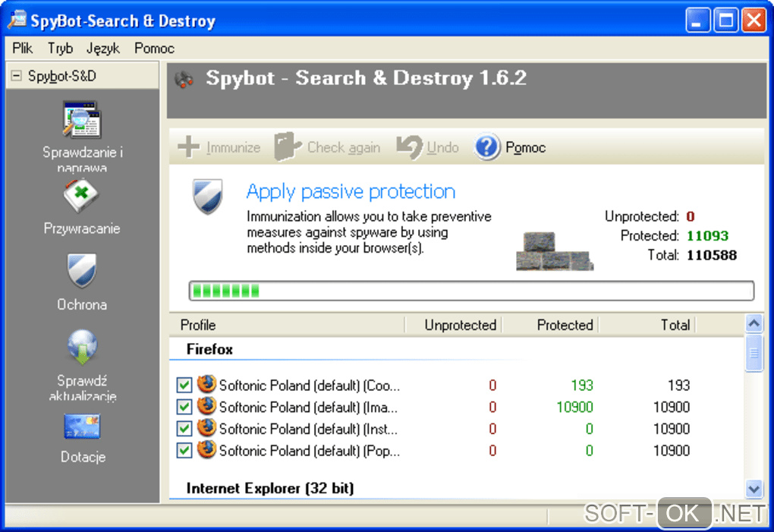Click Softonic Poland (default) (Pop... row text
Viewport: 774px width, 532px height.
coord(310,451)
